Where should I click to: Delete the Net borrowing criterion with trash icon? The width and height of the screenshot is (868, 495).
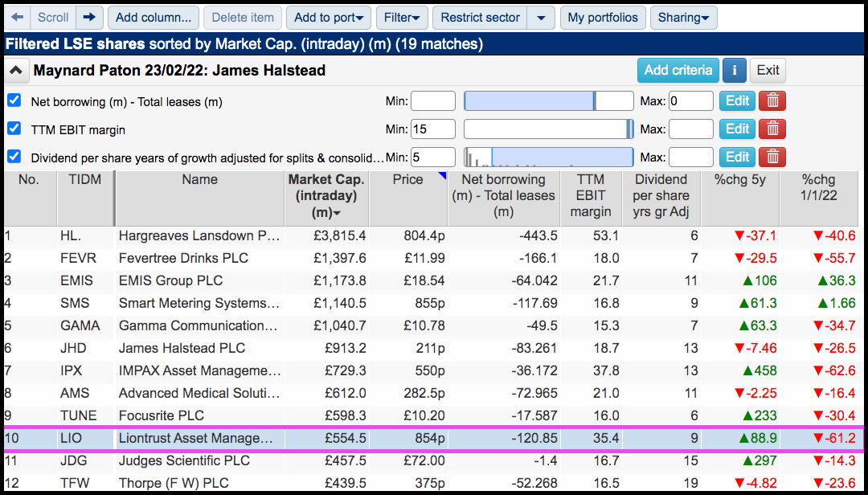(772, 101)
